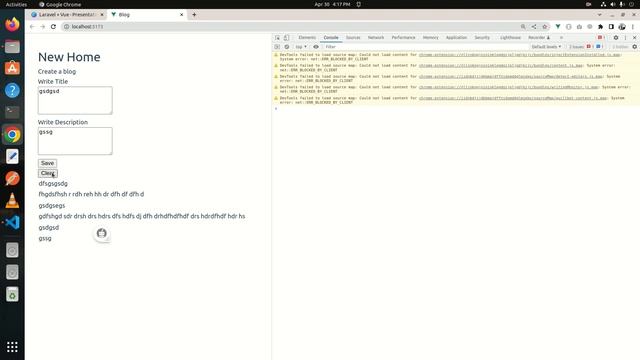This screenshot has width=640, height=360.
Task: Open the Terminal from the dock
Action: coord(12,112)
